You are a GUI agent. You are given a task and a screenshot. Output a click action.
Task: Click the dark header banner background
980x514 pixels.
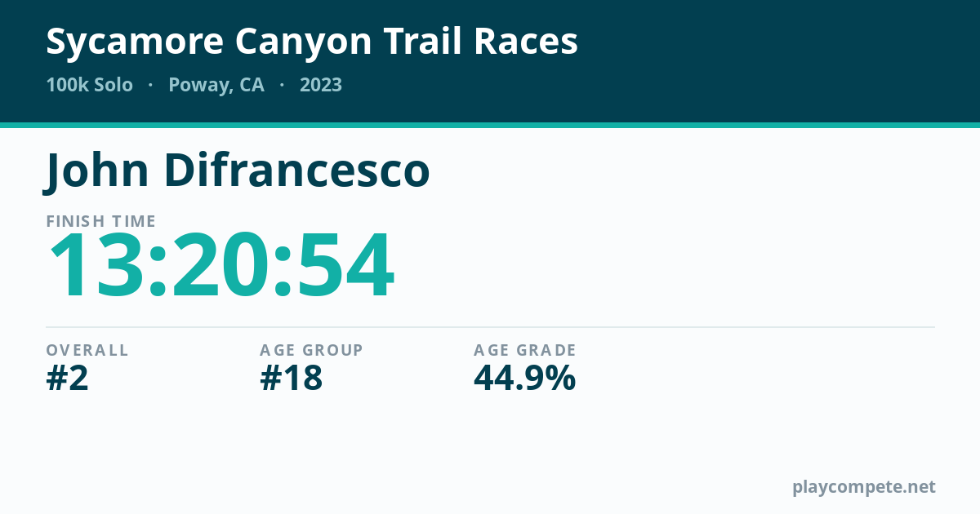point(735,61)
